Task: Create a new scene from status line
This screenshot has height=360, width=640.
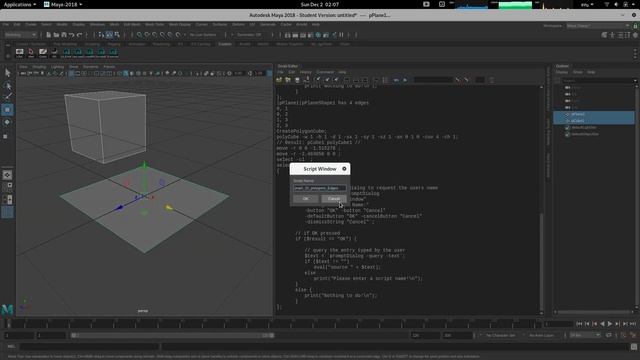Action: coord(48,35)
